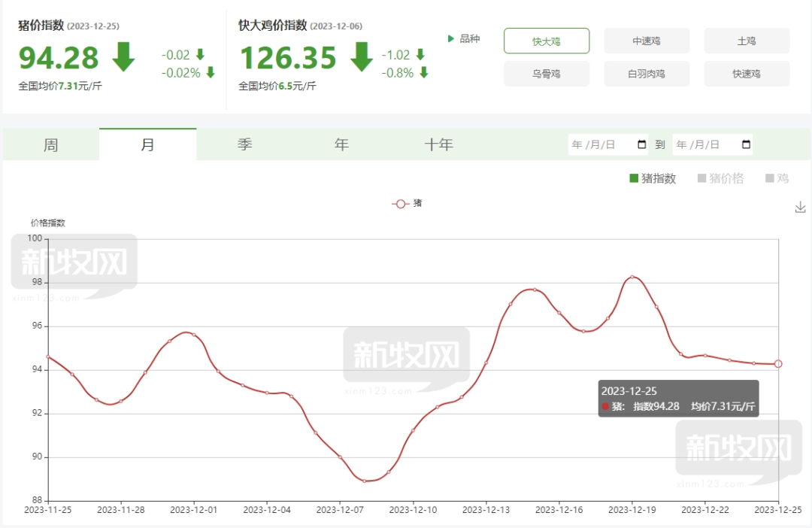Select the 乌骨鸡 variety button
The width and height of the screenshot is (812, 528).
547,74
